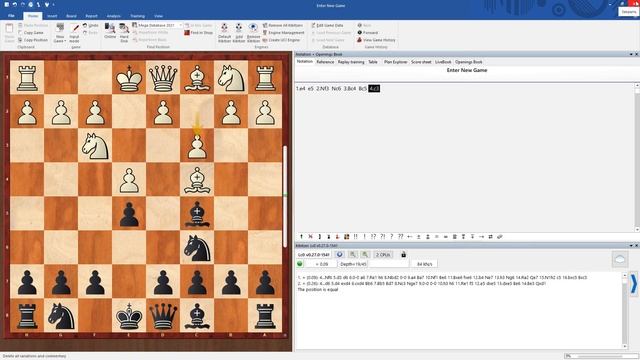Toggle the green engine go/stop light
This screenshot has height=360, width=640.
300,264
